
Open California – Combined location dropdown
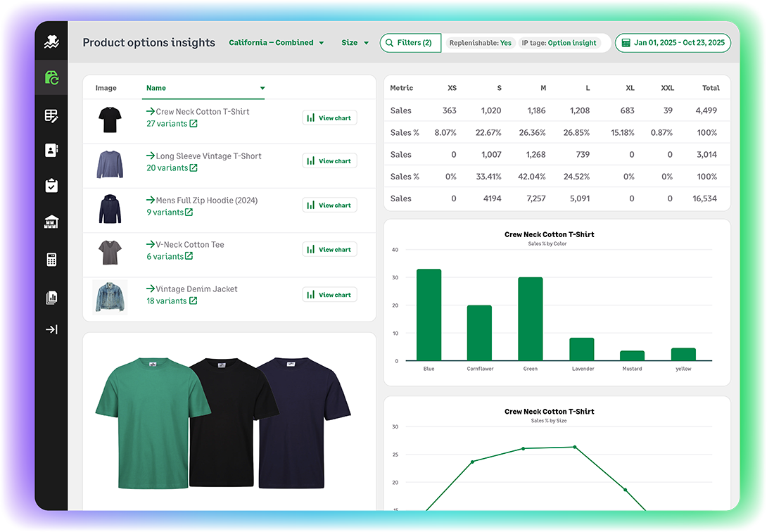tap(277, 43)
